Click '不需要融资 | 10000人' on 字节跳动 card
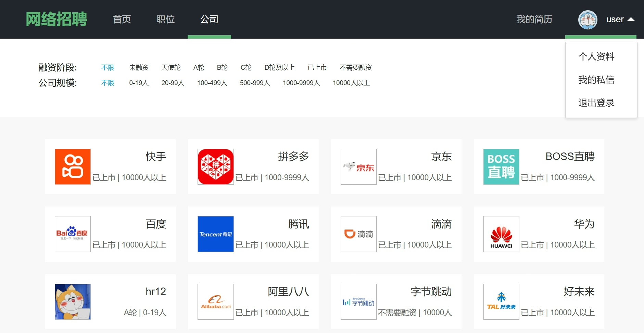Screen dimensions: 644x333 [x=415, y=312]
